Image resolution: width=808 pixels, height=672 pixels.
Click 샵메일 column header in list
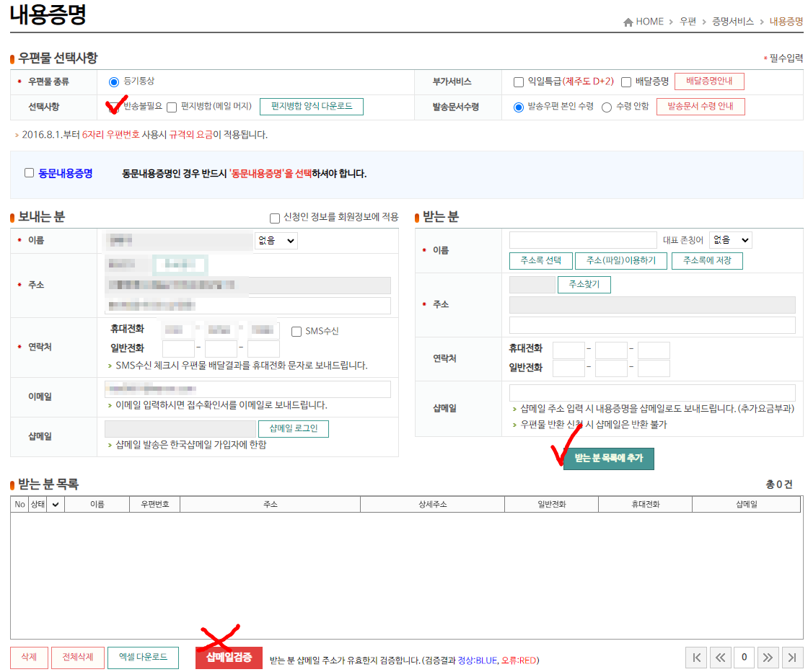click(x=746, y=504)
